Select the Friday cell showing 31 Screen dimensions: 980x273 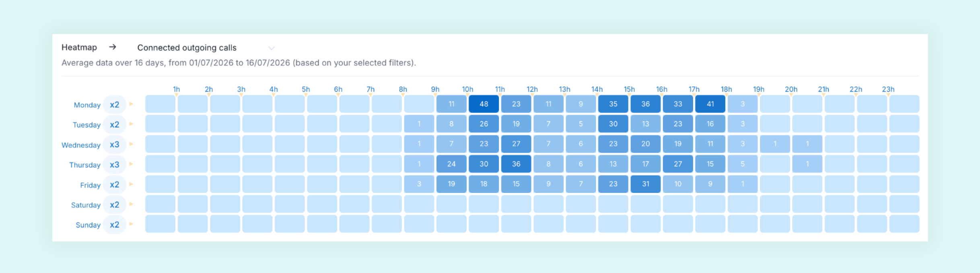[645, 184]
